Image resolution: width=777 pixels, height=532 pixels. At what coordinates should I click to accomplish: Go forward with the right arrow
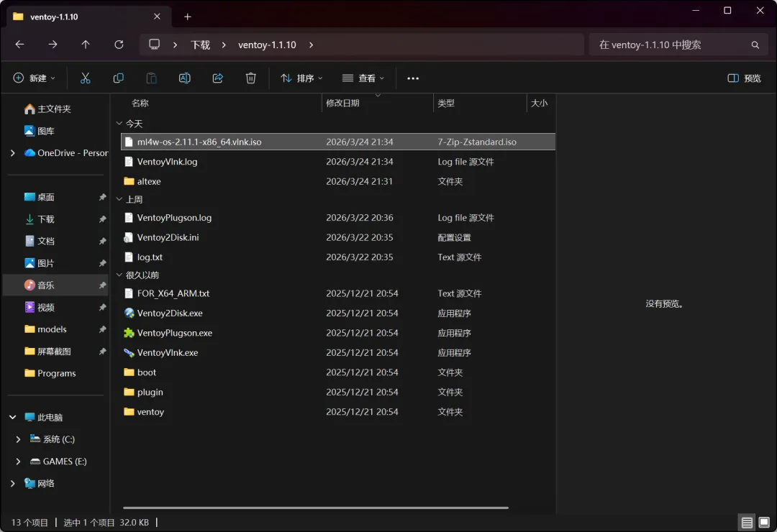tap(53, 45)
